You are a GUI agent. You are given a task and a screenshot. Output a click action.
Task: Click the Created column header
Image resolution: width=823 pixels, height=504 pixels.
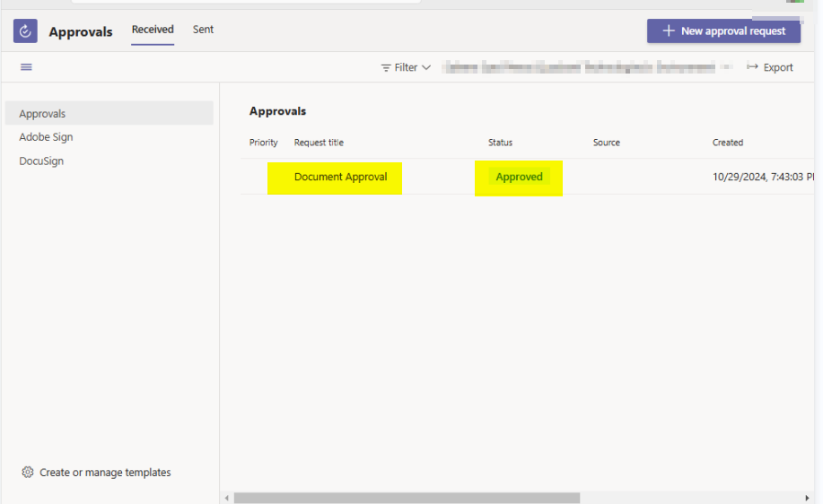tap(728, 142)
